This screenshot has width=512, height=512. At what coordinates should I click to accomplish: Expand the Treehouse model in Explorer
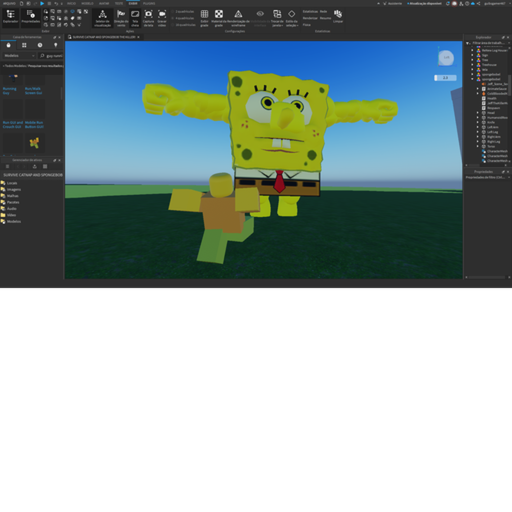(472, 65)
